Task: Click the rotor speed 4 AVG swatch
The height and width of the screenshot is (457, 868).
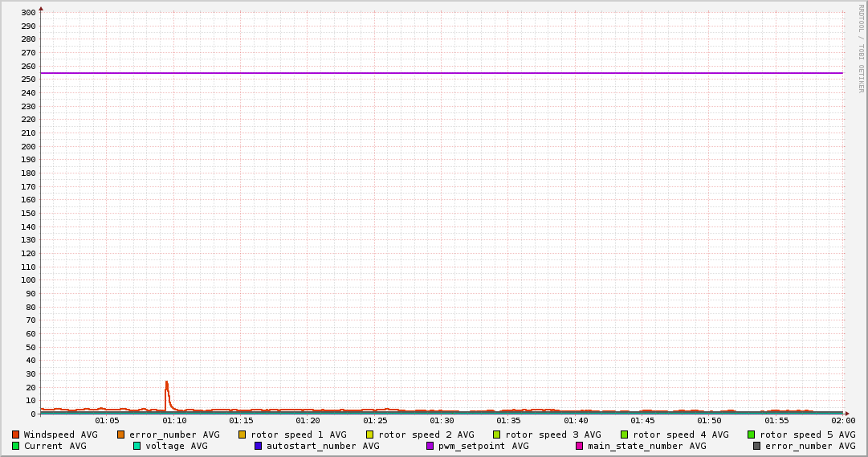Action: pos(625,435)
